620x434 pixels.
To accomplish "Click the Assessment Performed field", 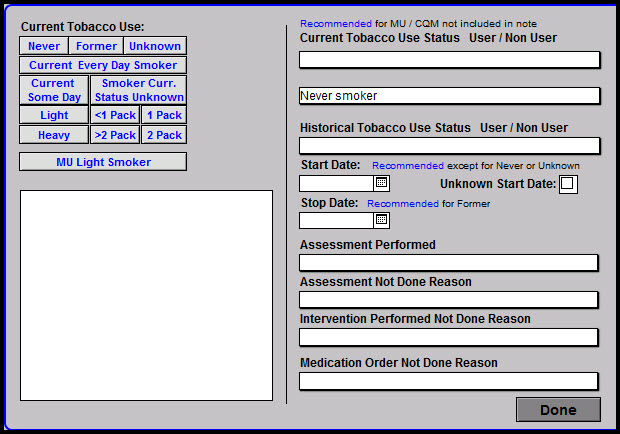I will tap(449, 263).
